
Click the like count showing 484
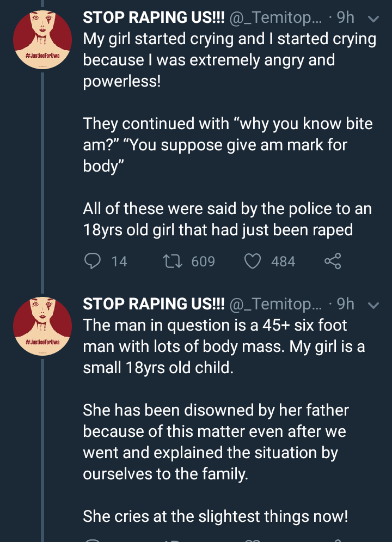[x=283, y=262]
